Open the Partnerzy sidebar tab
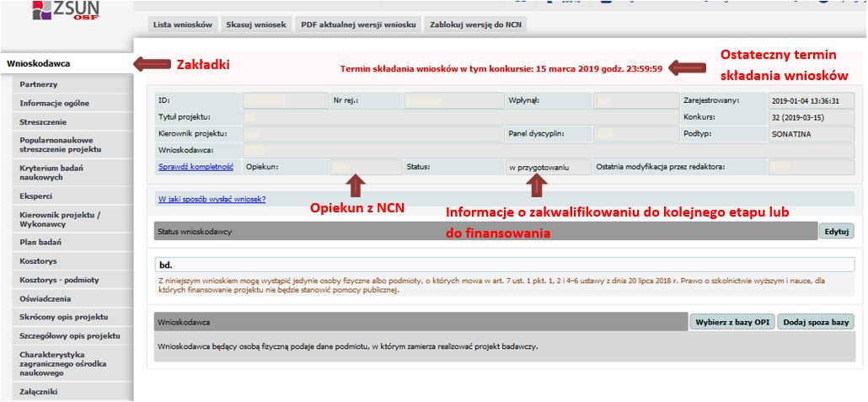 (x=72, y=85)
